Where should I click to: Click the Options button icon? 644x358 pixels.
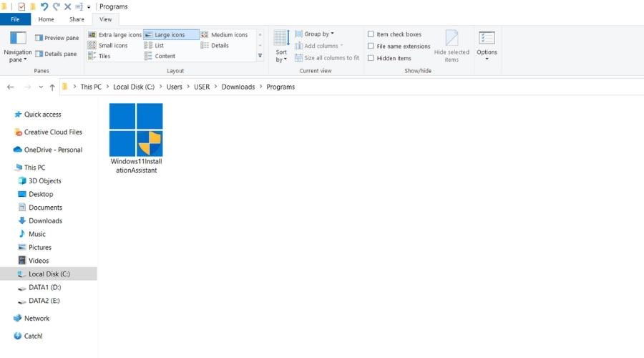pos(487,38)
